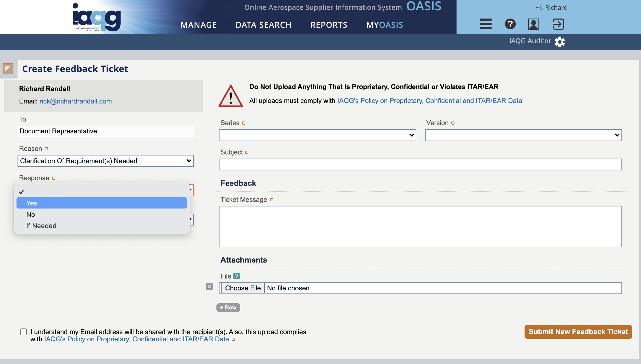Open IAQG policy link in warning banner
Screen dimensions: 641x364
(429, 101)
